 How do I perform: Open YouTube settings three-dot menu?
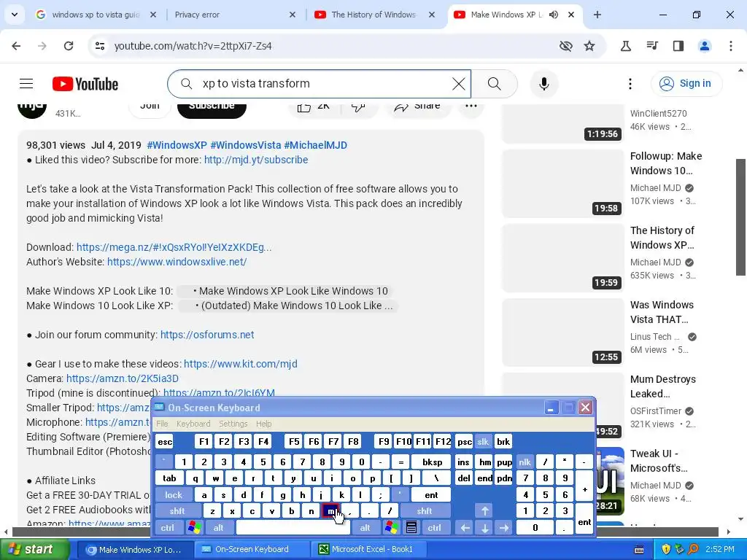[x=630, y=84]
